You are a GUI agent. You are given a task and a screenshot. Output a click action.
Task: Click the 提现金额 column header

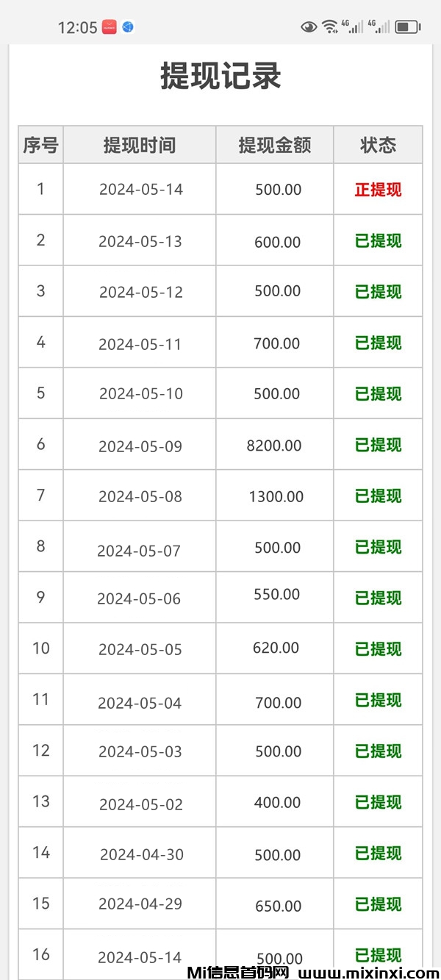[275, 145]
